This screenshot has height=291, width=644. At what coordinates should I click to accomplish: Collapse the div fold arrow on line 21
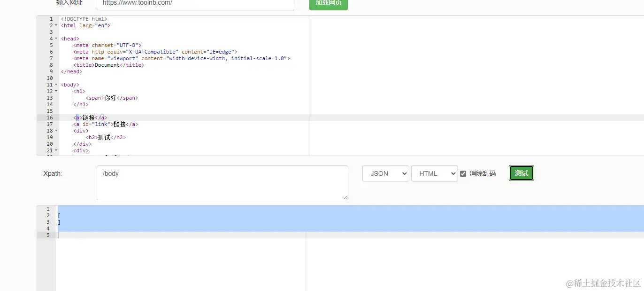pos(56,150)
